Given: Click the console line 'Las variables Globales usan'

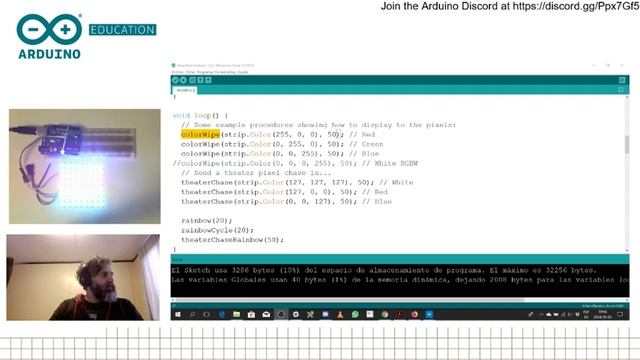Looking at the screenshot, I should 400,280.
